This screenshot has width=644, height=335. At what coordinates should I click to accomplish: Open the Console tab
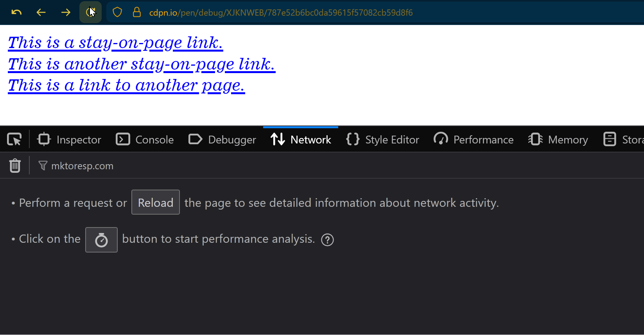145,140
